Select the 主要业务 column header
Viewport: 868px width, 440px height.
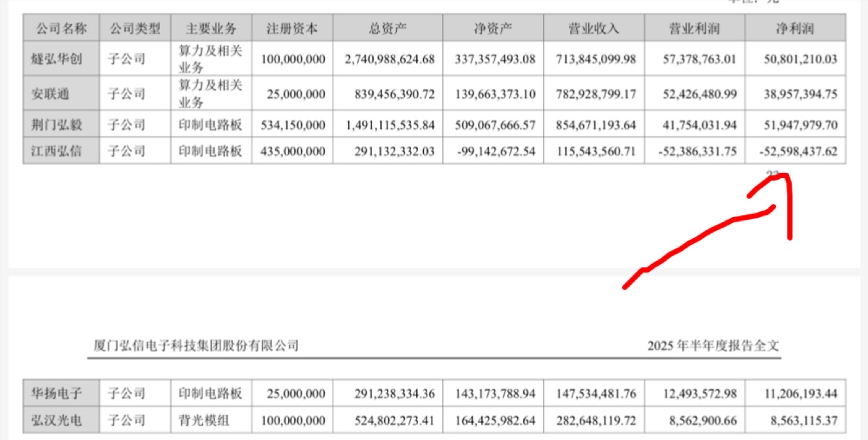211,29
